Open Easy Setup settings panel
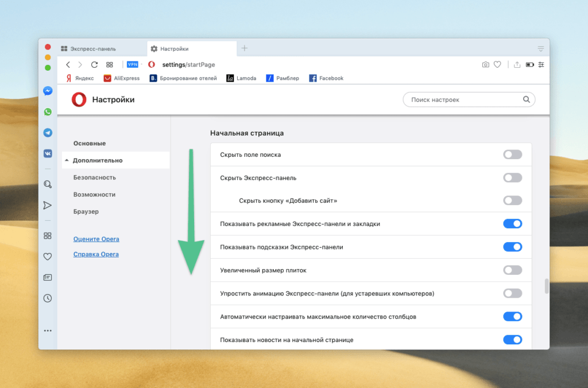 coord(541,64)
